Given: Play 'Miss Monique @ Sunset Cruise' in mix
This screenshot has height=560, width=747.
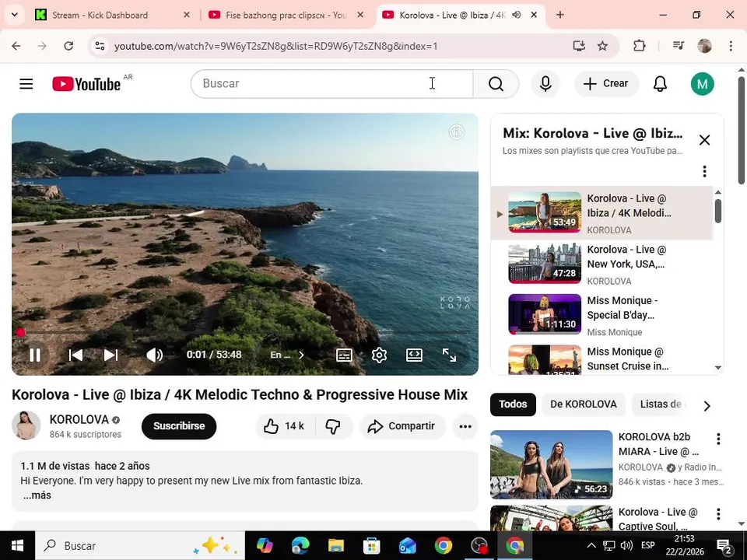Looking at the screenshot, I should click(x=601, y=359).
